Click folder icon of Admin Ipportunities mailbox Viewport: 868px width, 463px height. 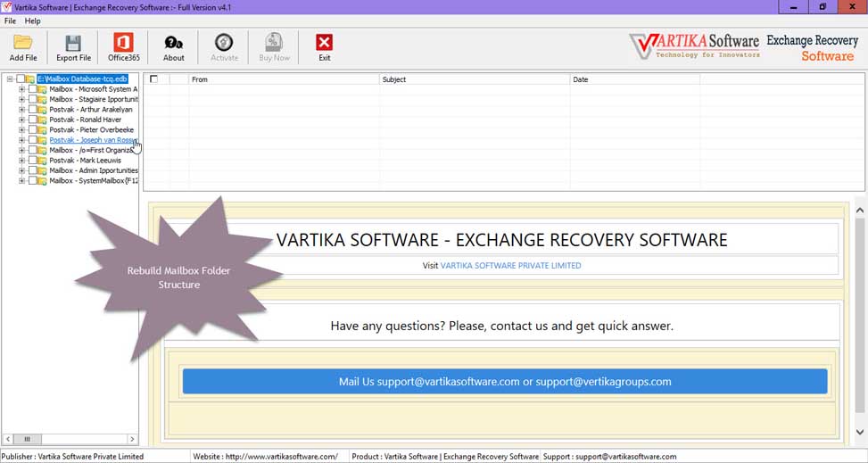coord(42,170)
